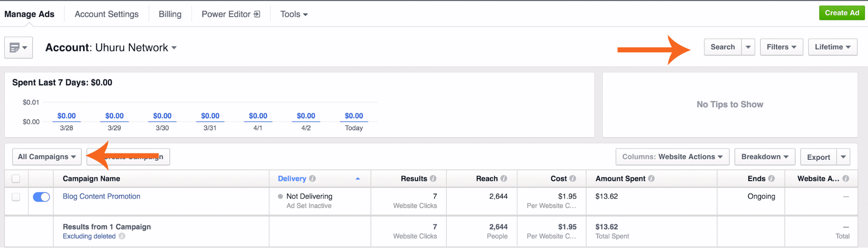Click the reports icon beside Account name
Viewport: 868px width, 248px height.
click(18, 48)
